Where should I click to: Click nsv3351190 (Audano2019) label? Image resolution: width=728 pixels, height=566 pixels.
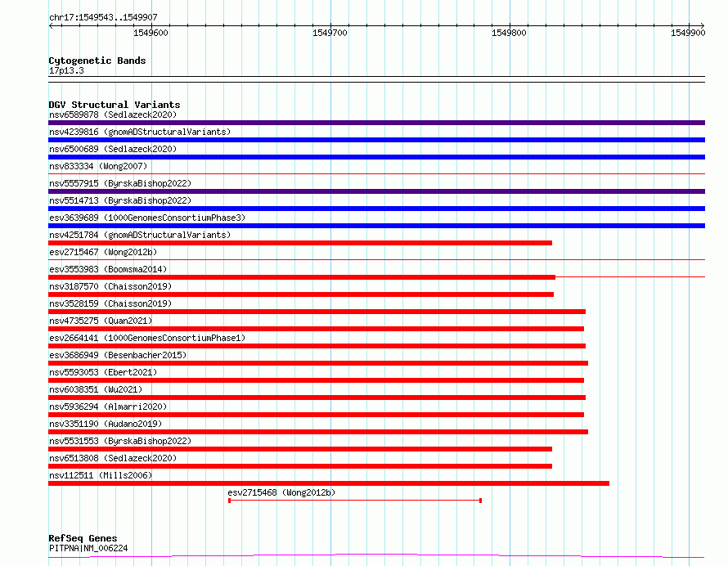[106, 424]
